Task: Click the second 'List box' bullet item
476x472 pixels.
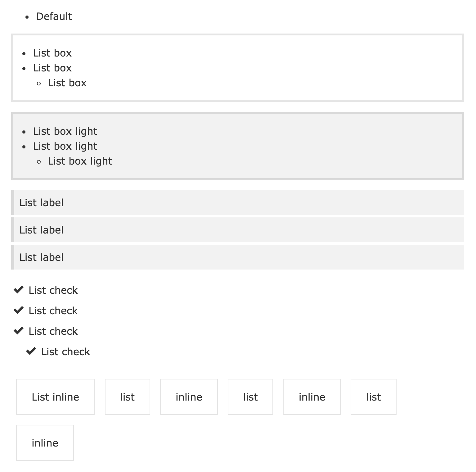Action: pos(52,68)
